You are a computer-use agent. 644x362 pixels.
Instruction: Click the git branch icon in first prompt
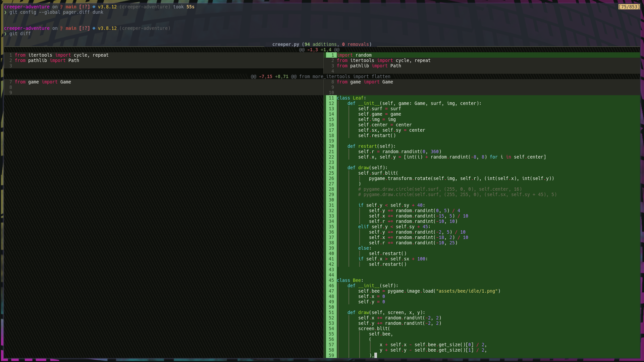pos(61,7)
